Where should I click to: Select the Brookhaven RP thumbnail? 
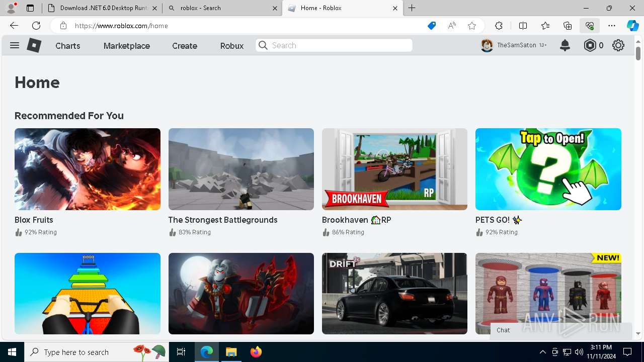point(394,169)
